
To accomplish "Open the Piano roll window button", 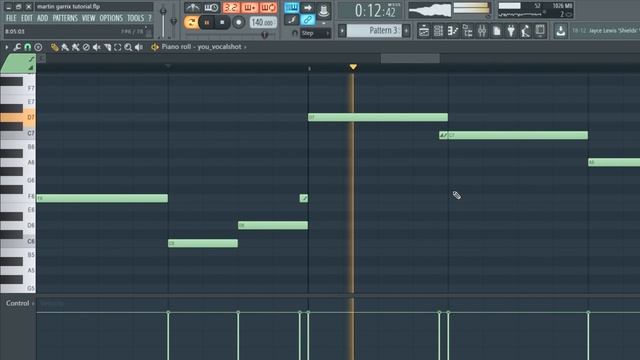I will (x=453, y=31).
